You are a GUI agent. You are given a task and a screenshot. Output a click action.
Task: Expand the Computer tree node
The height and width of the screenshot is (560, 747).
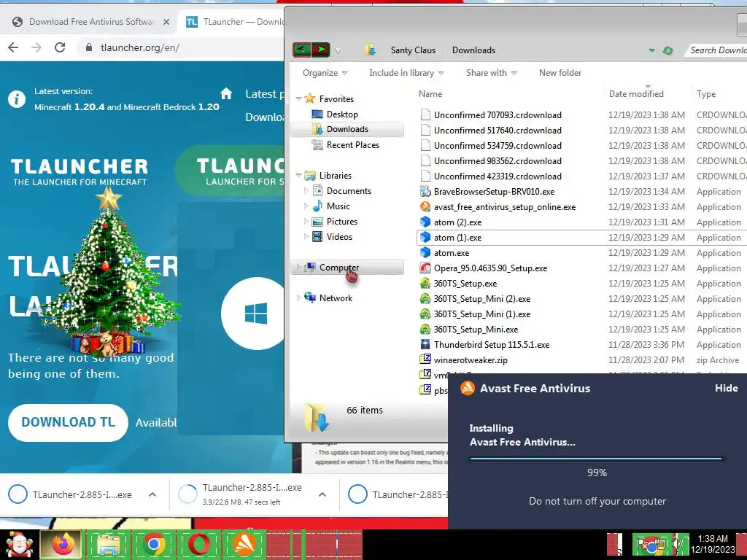point(298,268)
